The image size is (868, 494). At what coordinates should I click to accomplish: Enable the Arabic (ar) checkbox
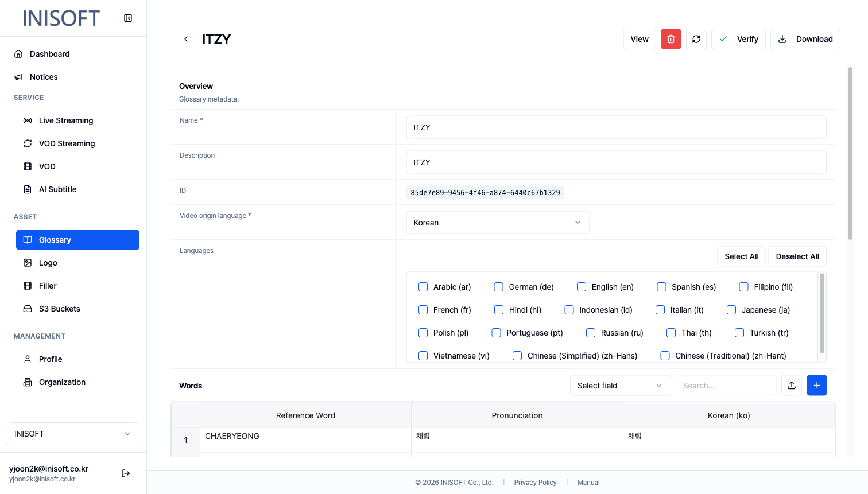click(423, 287)
